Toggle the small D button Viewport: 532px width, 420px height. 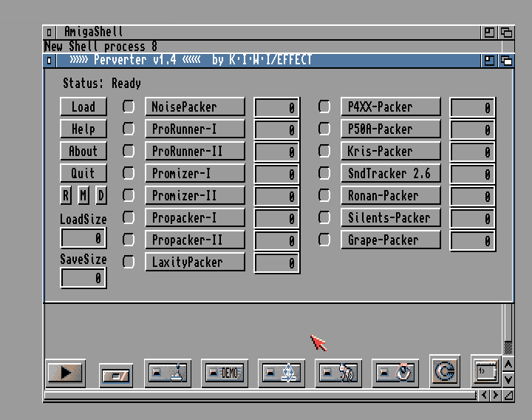coord(100,195)
